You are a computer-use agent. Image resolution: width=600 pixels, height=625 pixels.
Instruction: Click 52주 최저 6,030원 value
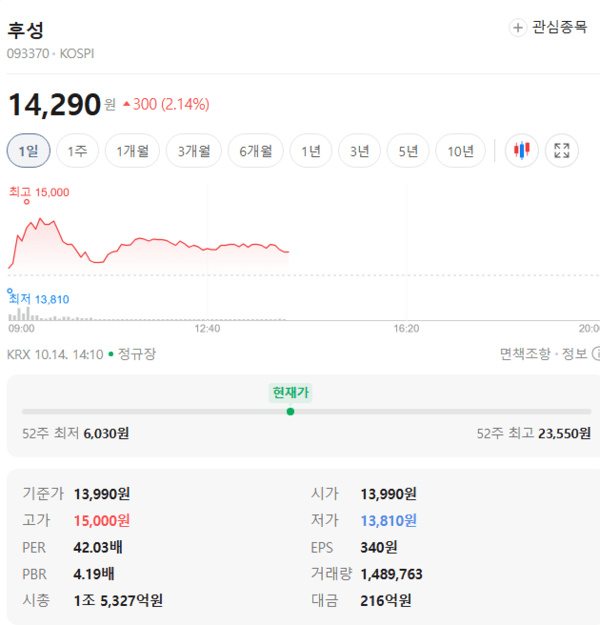[x=106, y=433]
